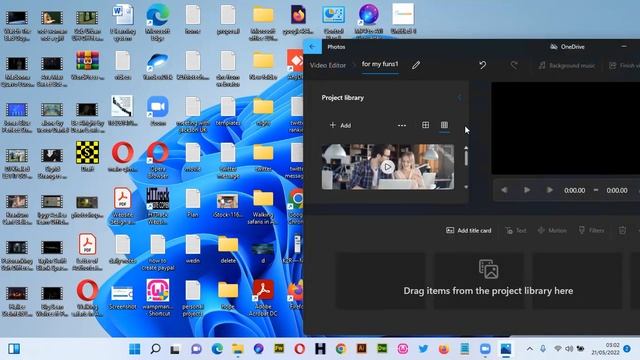
Task: Show hidden system tray icons
Action: pyautogui.click(x=530, y=349)
